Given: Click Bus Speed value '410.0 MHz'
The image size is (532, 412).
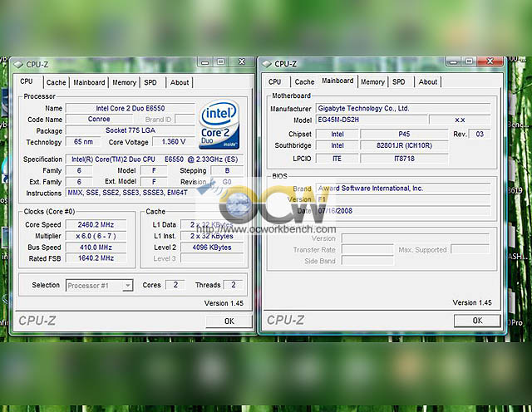Looking at the screenshot, I should tap(96, 248).
